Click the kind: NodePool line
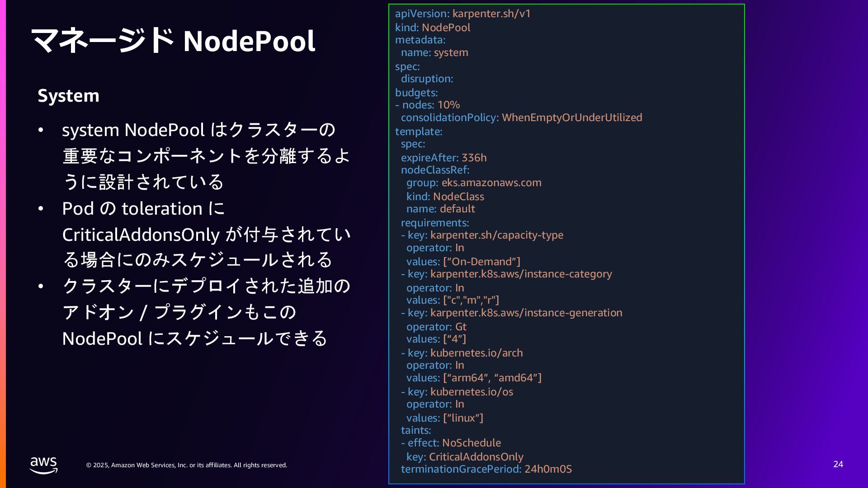This screenshot has width=868, height=488. tap(432, 28)
